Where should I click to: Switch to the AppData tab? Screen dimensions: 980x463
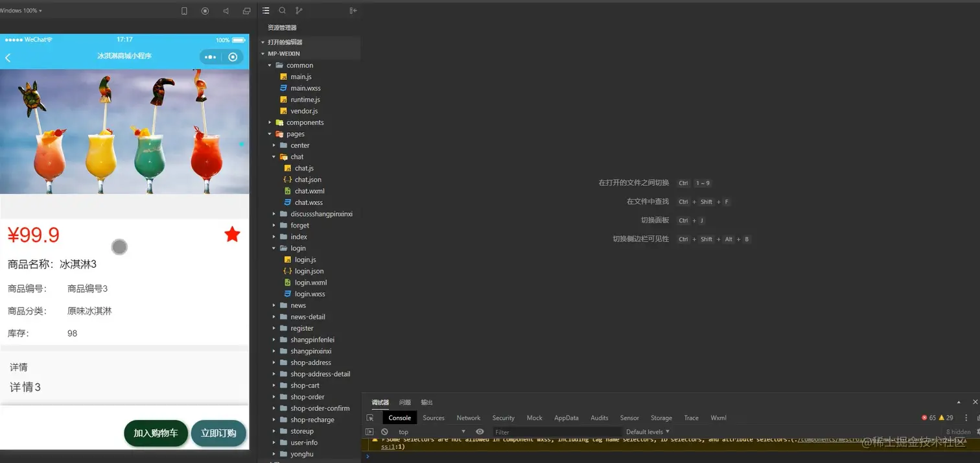click(566, 418)
